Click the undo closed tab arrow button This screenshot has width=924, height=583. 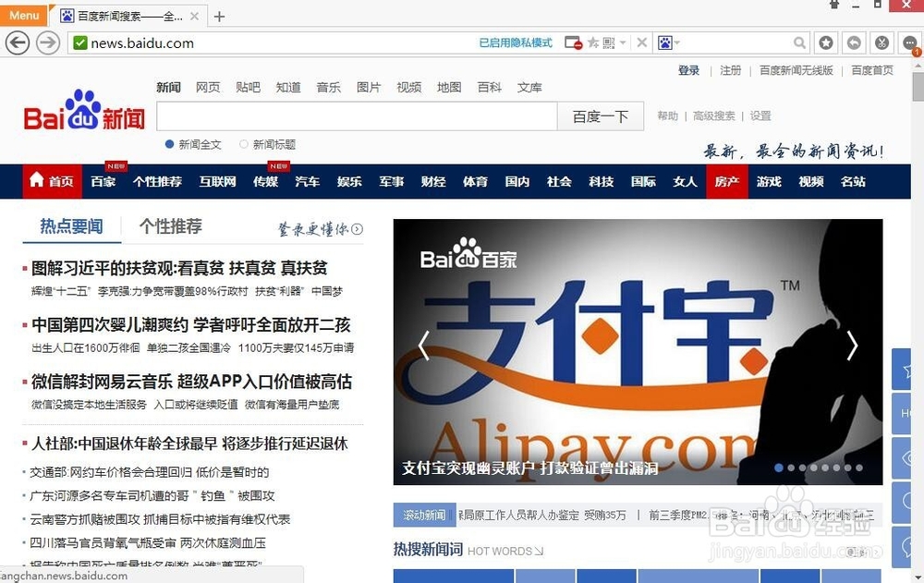point(854,43)
